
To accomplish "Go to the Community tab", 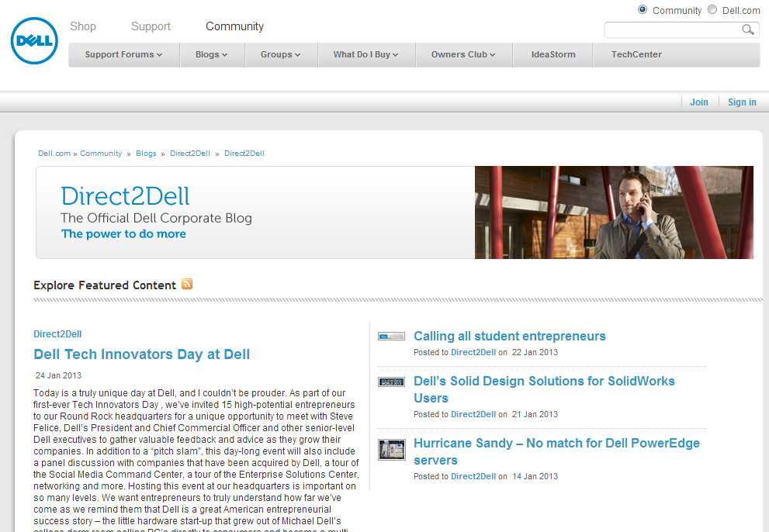I will click(x=234, y=26).
